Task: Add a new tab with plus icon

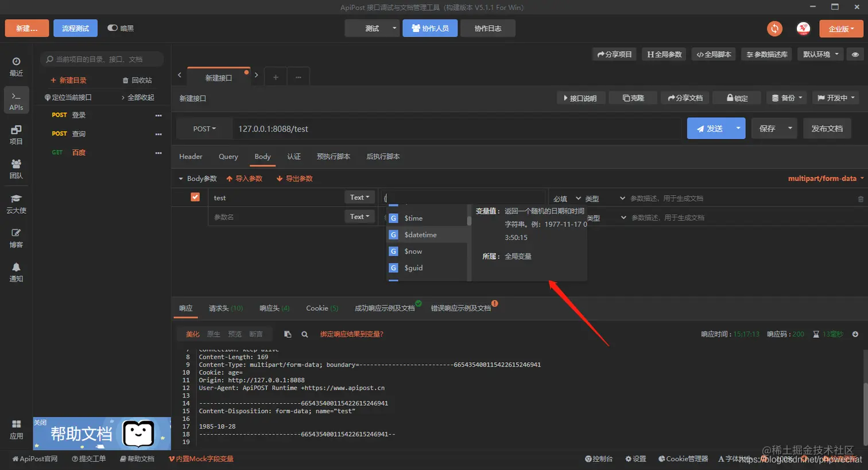Action: [276, 77]
